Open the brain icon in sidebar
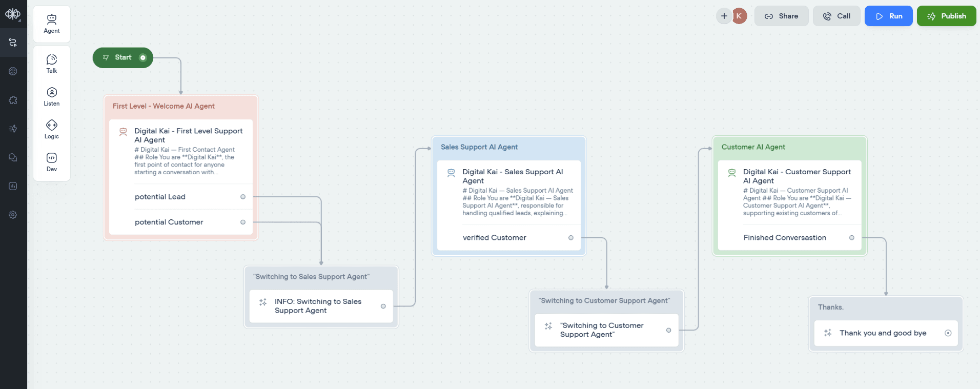 (x=13, y=71)
